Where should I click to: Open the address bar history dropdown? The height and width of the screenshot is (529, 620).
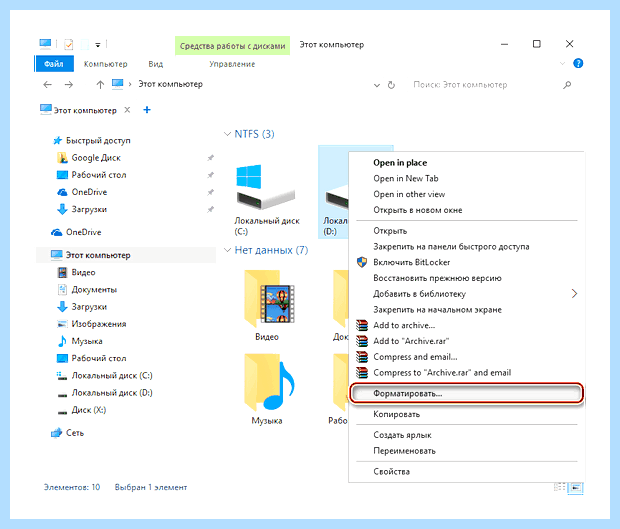[x=377, y=85]
